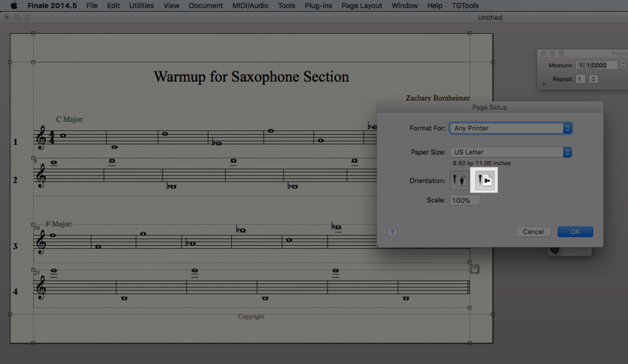Open the Format For dropdown
Screen dimensions: 628x364
tap(510, 128)
